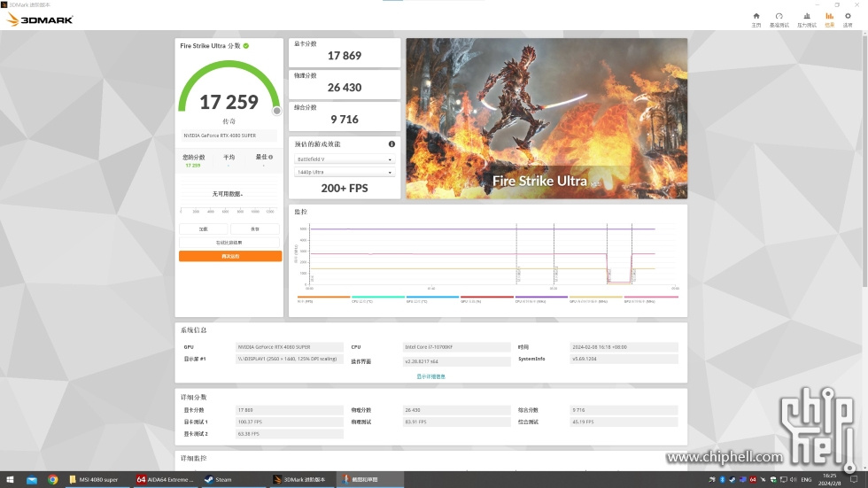Open the Windows Start menu

10,480
